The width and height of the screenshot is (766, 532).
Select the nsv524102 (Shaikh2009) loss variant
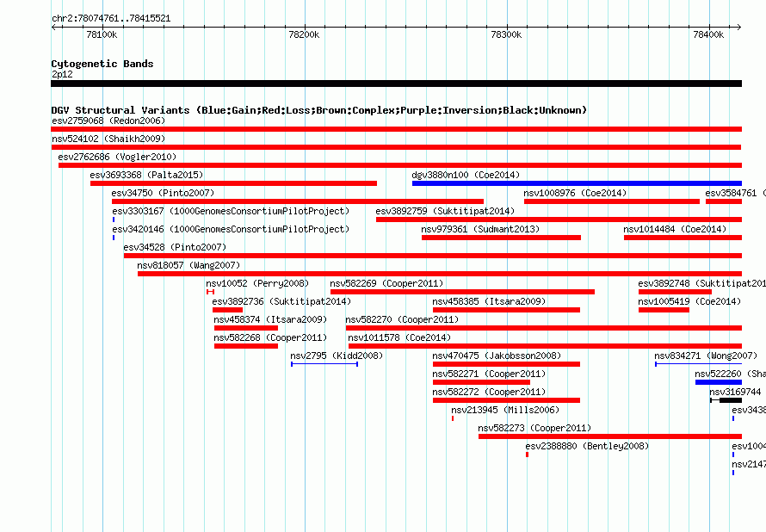point(396,147)
